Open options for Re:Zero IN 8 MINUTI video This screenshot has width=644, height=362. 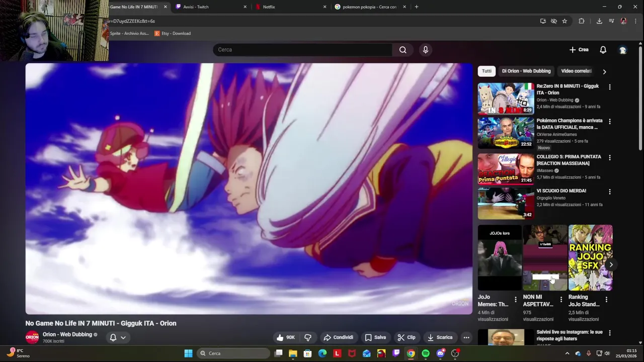point(610,87)
